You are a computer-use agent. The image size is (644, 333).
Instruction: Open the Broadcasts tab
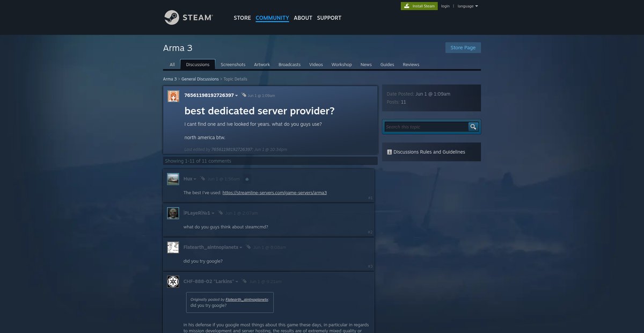coord(289,64)
